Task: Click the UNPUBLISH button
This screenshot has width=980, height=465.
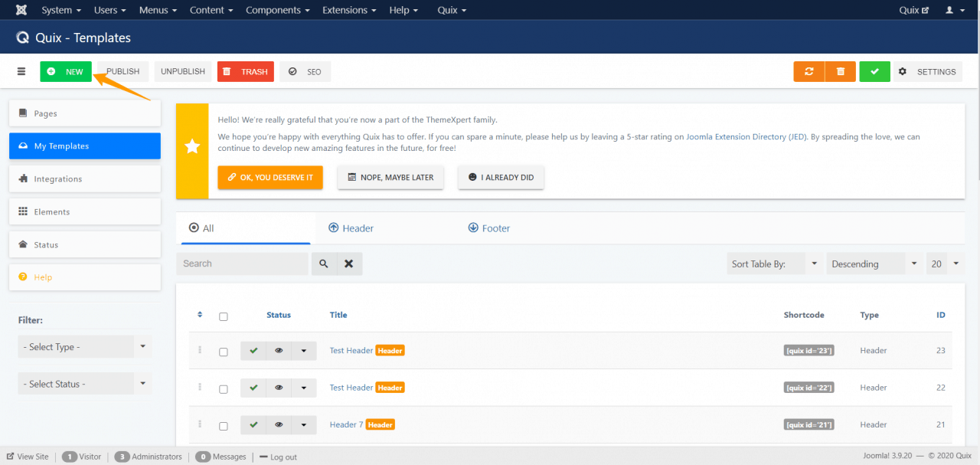Action: click(x=183, y=71)
